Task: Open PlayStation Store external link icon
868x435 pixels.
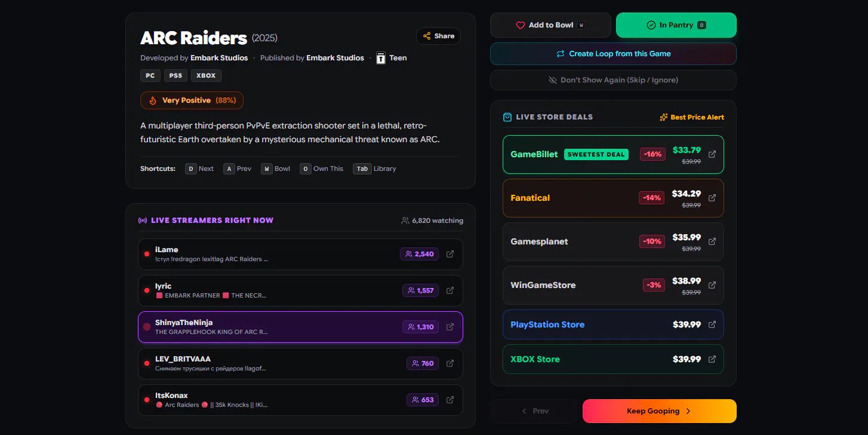Action: click(712, 324)
